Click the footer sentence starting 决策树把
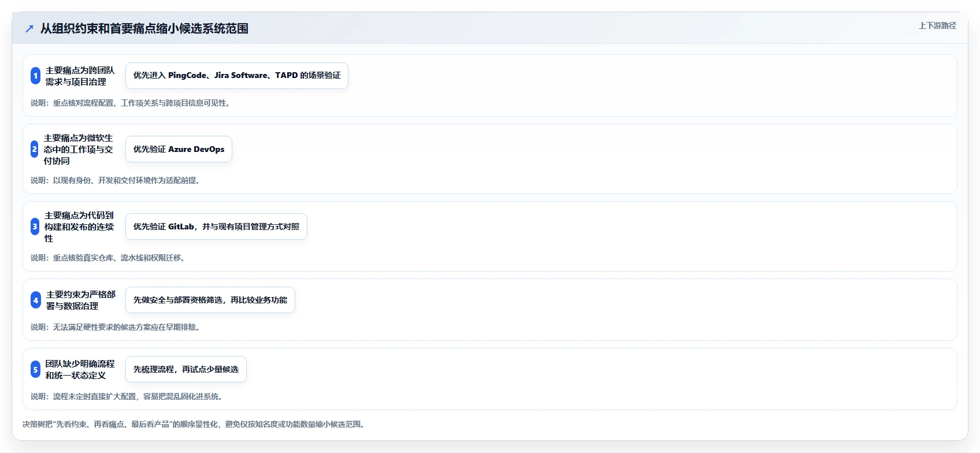The width and height of the screenshot is (980, 453). (x=195, y=424)
